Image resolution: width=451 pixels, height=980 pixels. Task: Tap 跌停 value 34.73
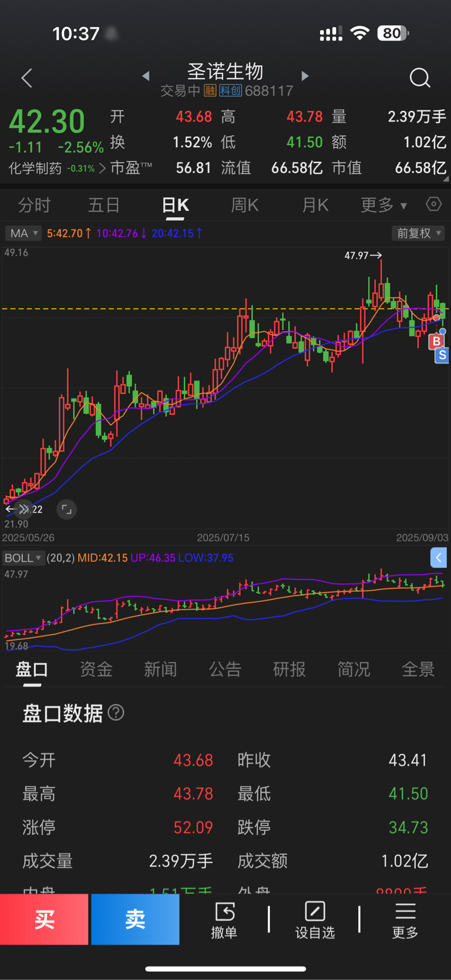click(408, 827)
